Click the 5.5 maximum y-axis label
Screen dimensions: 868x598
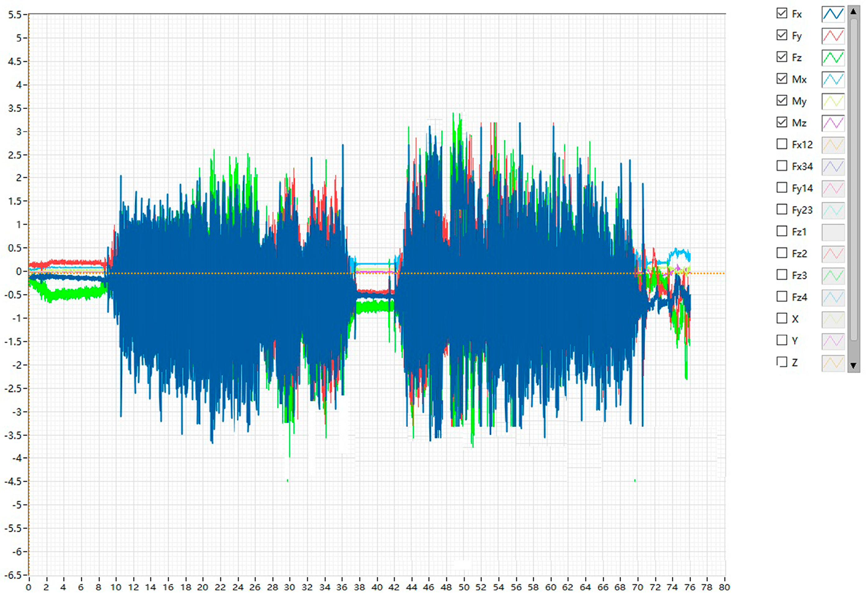tap(15, 14)
